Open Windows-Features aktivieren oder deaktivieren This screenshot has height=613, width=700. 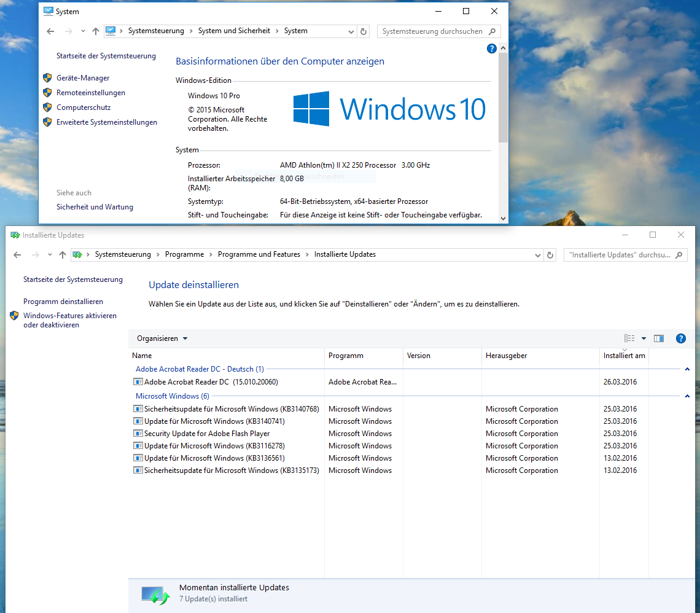(x=69, y=320)
